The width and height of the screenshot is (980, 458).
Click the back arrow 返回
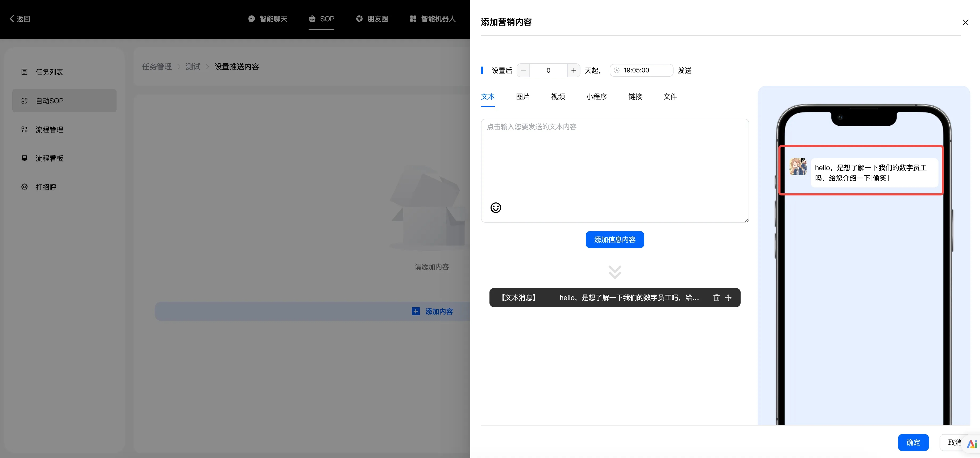(20, 19)
